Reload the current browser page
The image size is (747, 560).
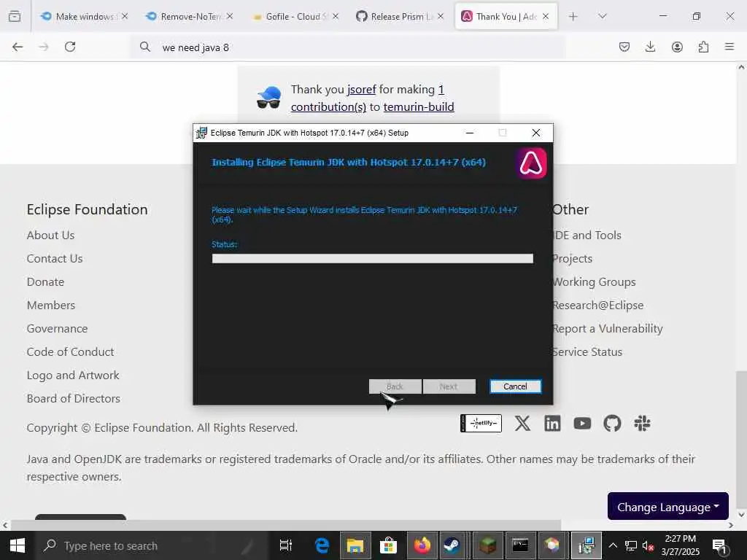tap(70, 47)
